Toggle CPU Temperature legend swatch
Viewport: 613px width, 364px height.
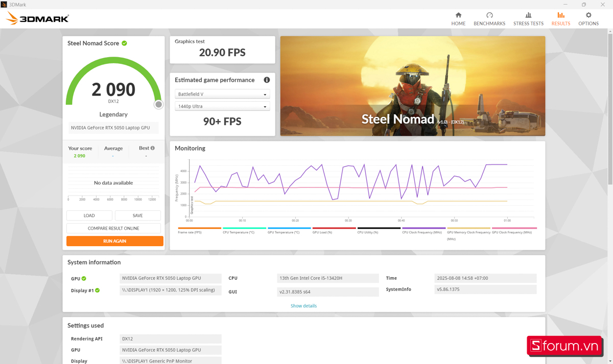click(x=244, y=228)
